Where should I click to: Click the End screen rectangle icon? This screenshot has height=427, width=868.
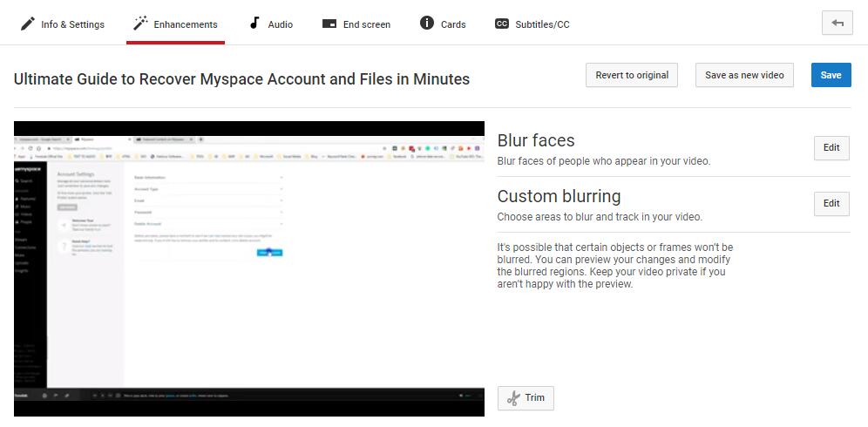(x=329, y=24)
